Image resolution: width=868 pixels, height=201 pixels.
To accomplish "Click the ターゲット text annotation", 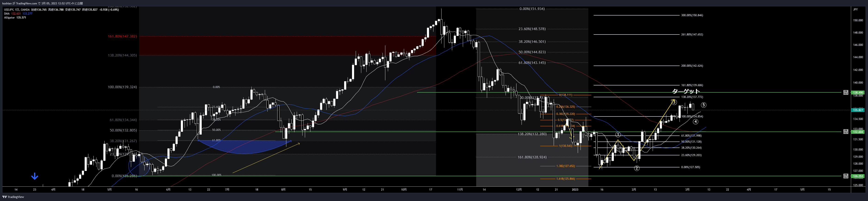I will 686,91.
